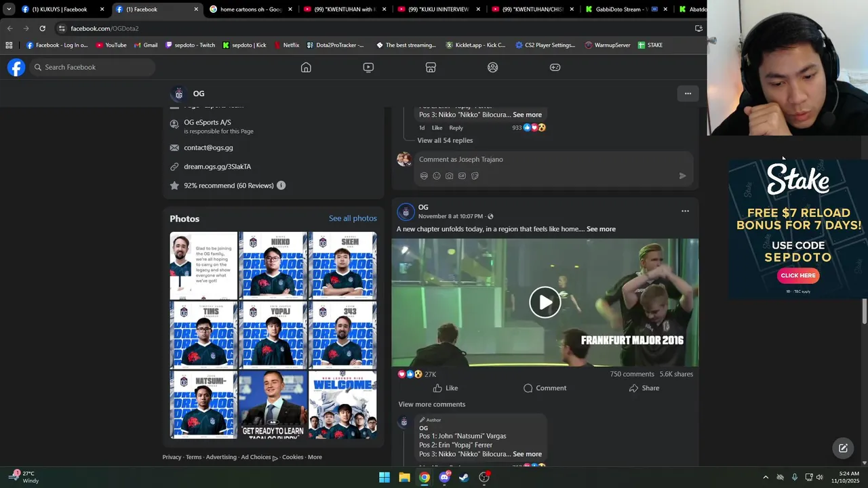
Task: Open the YOPAJ photo thumbnail
Action: click(x=273, y=335)
